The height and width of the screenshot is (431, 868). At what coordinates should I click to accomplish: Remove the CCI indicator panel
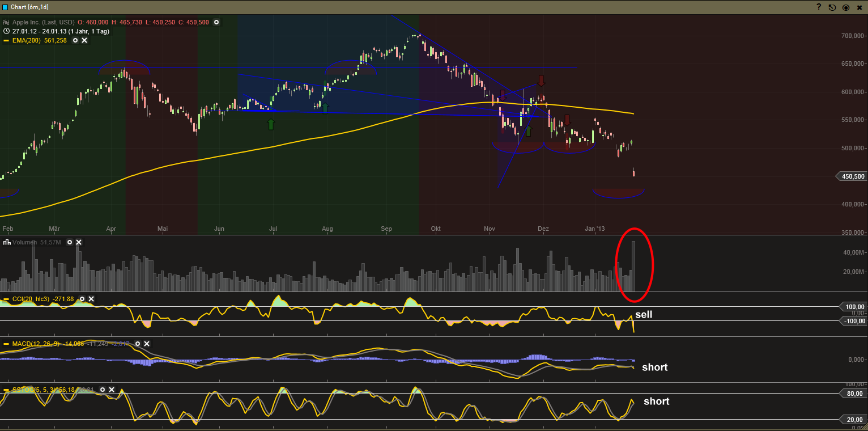pyautogui.click(x=91, y=299)
